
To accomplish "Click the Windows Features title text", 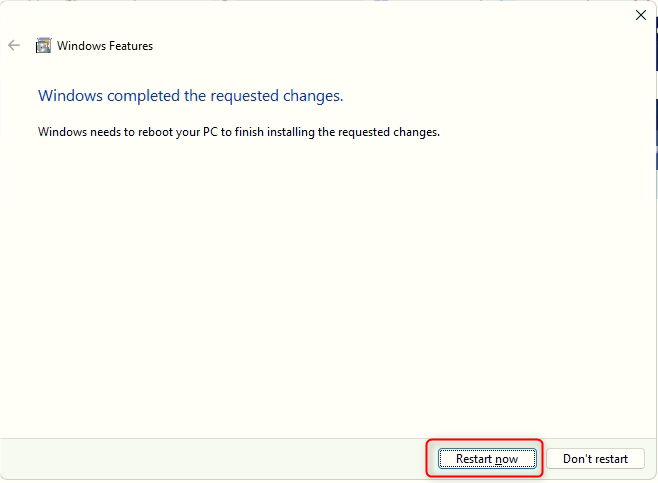I will pyautogui.click(x=105, y=46).
